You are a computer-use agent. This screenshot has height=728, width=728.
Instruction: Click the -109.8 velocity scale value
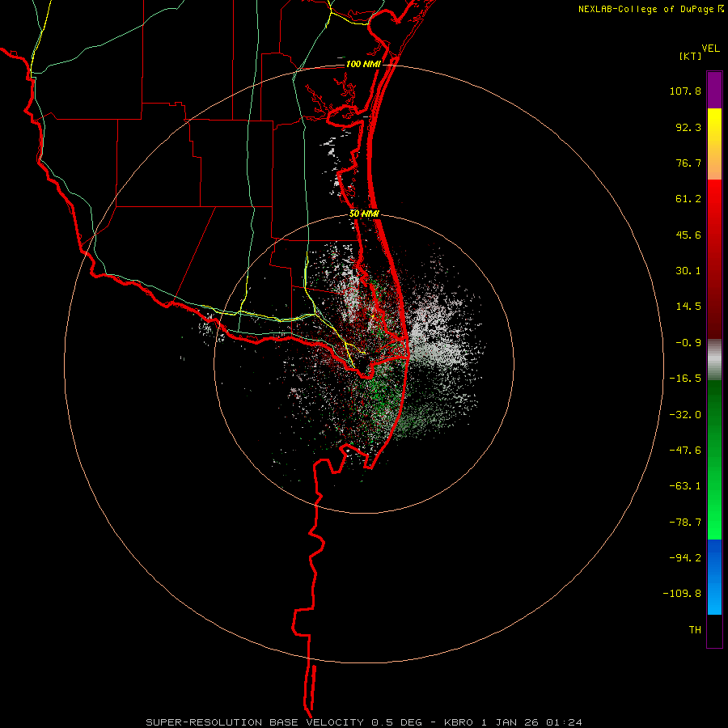(682, 594)
